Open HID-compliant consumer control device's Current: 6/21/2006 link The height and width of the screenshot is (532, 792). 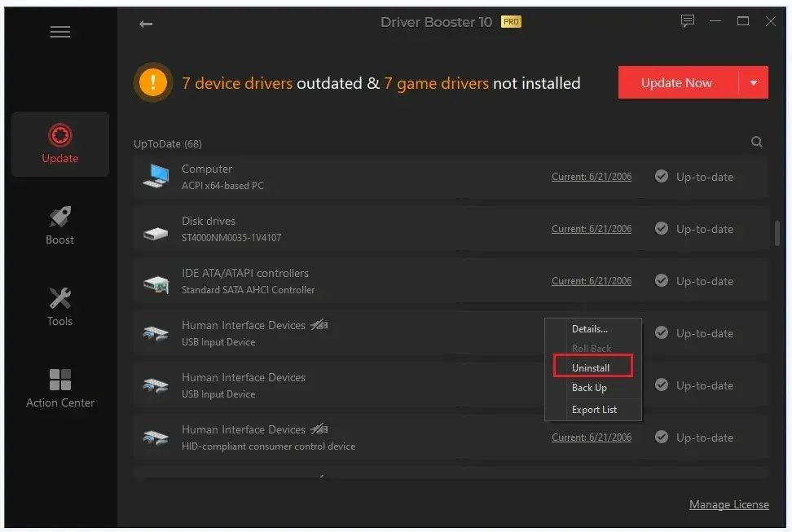tap(592, 437)
